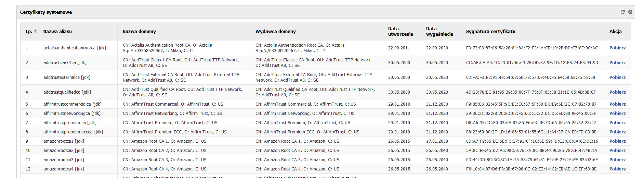Download affirmtrustpremiumeccca certificate
Image resolution: width=644 pixels, height=178 pixels.
tap(617, 132)
